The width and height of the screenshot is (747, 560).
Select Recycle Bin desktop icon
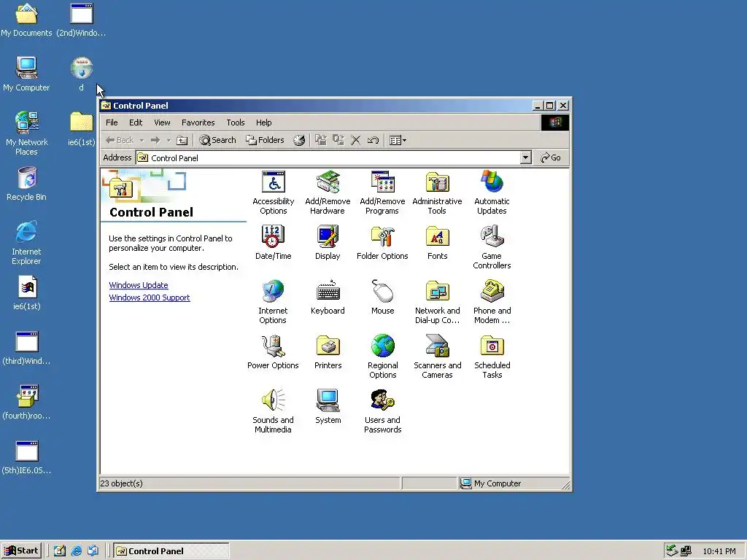pos(27,183)
